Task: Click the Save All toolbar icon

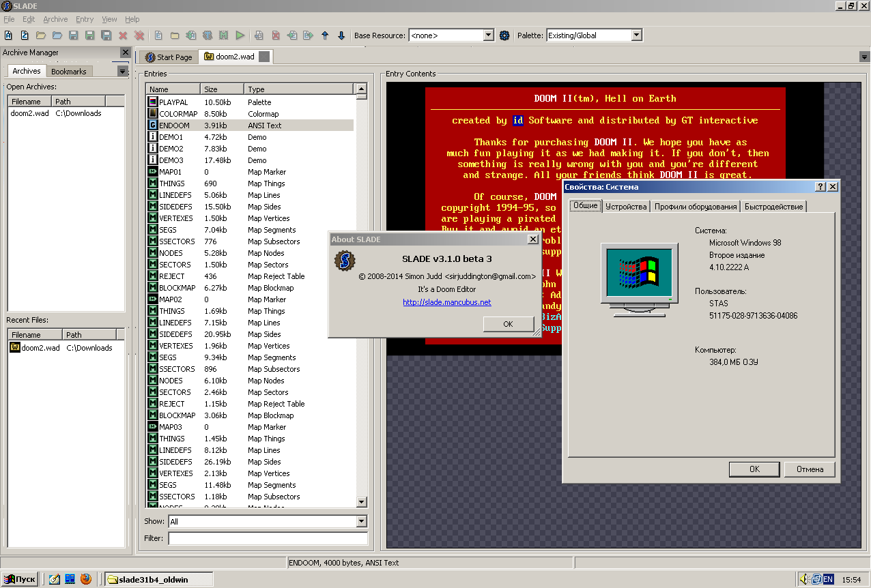Action: coord(106,35)
